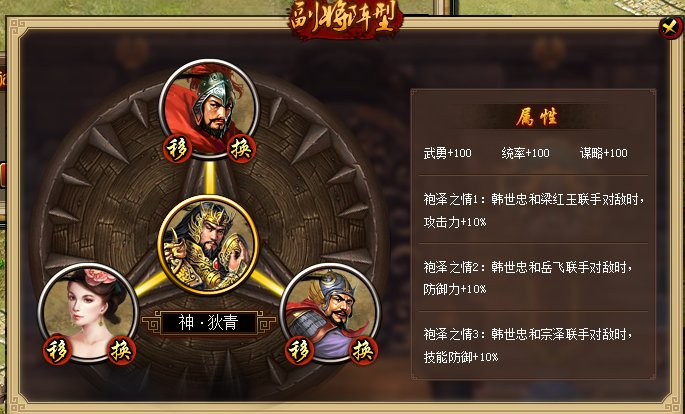Screen dimensions: 685x414
Task: Click the 神·狄青 name label
Action: click(x=209, y=324)
